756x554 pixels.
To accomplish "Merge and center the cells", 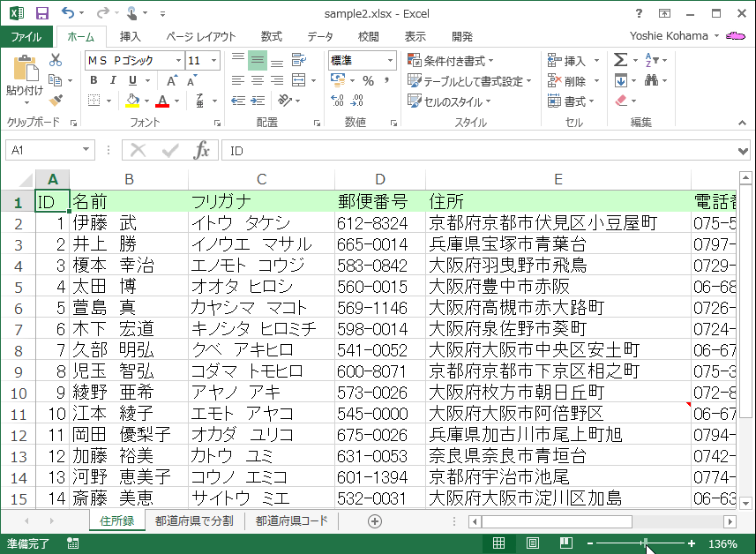I will tap(299, 80).
